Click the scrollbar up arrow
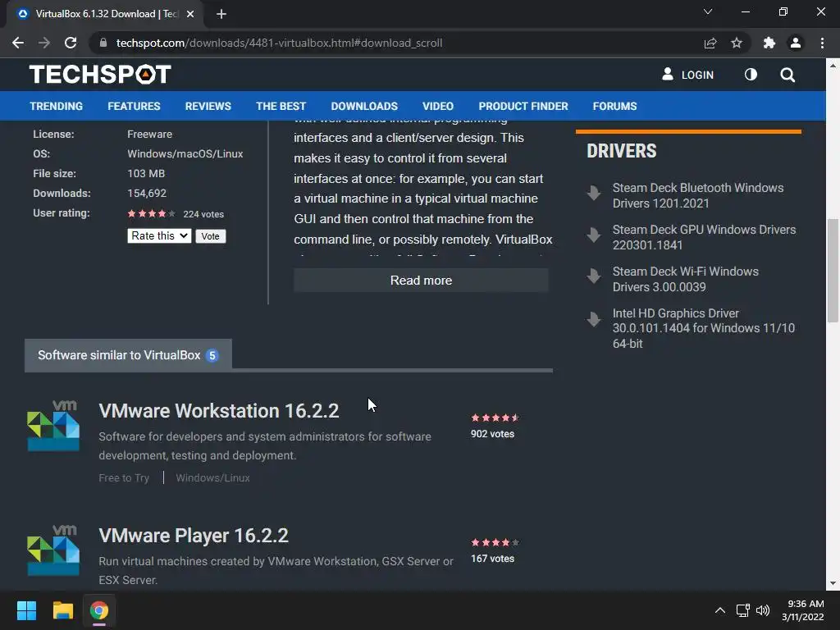840x630 pixels. pos(833,66)
